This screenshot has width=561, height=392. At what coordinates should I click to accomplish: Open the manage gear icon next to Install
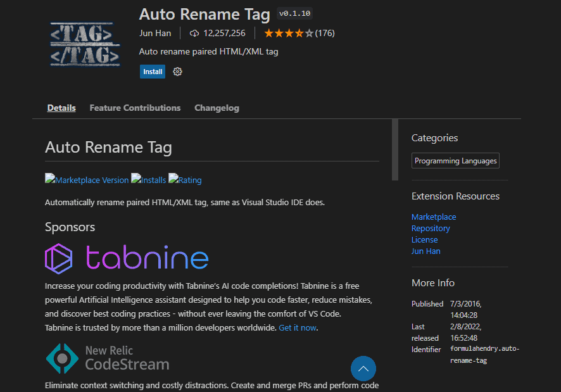tap(177, 72)
